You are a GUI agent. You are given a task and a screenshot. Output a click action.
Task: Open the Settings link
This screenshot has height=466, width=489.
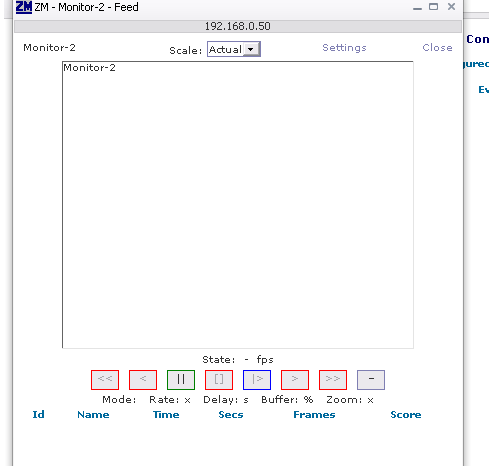click(344, 48)
